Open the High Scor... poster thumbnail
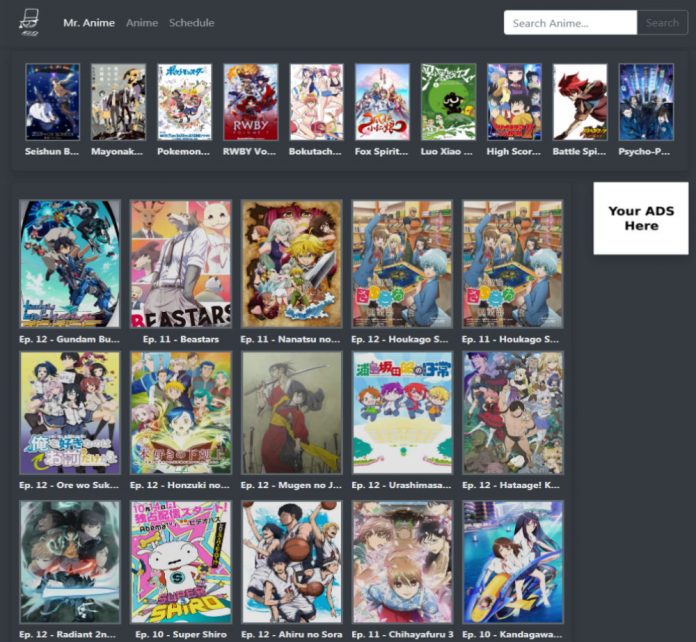 [x=514, y=102]
